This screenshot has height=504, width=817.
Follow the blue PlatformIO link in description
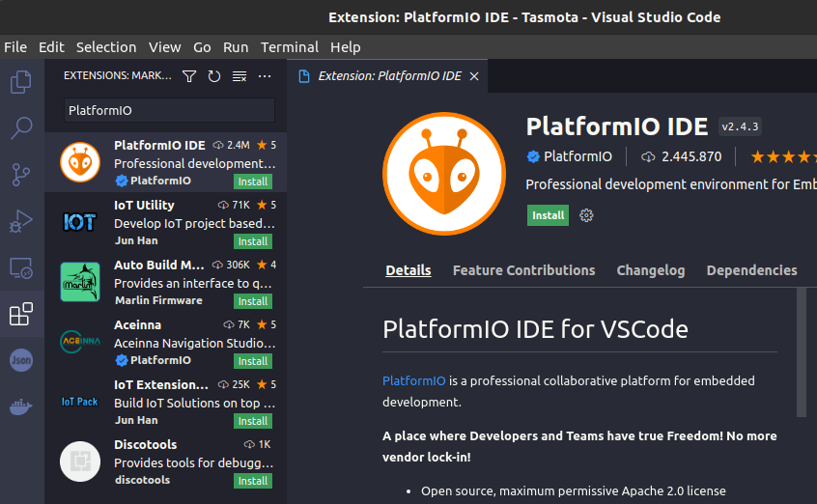pyautogui.click(x=413, y=381)
